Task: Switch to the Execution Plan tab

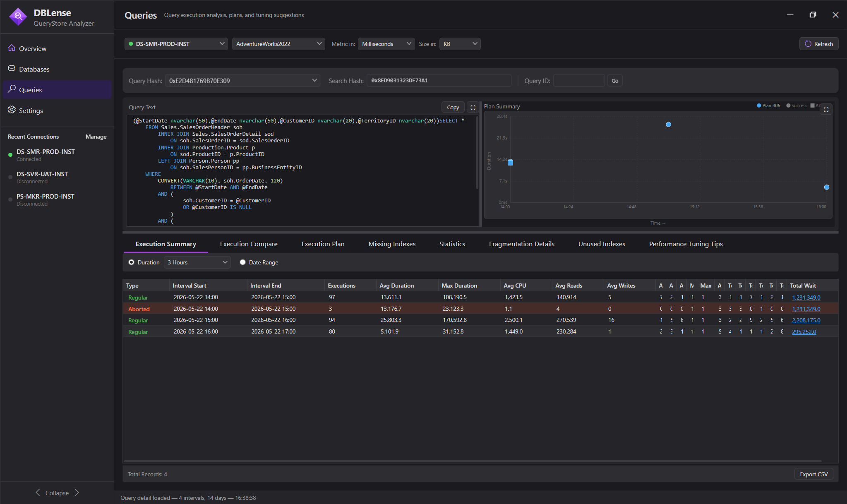Action: pyautogui.click(x=323, y=244)
